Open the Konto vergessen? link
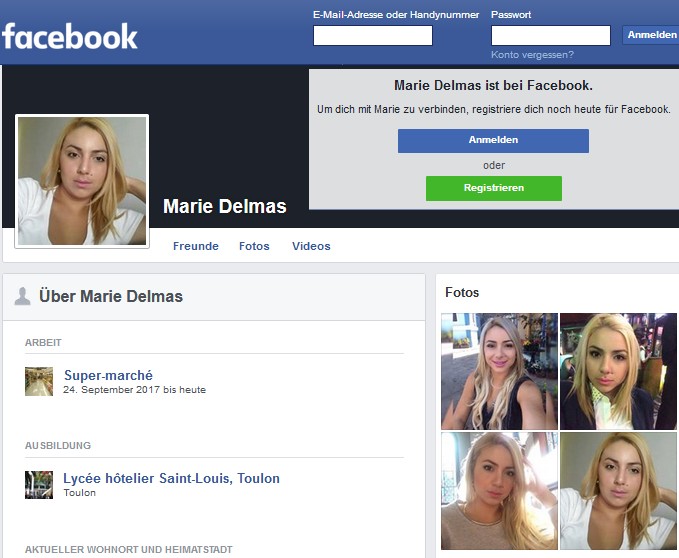 [x=532, y=55]
